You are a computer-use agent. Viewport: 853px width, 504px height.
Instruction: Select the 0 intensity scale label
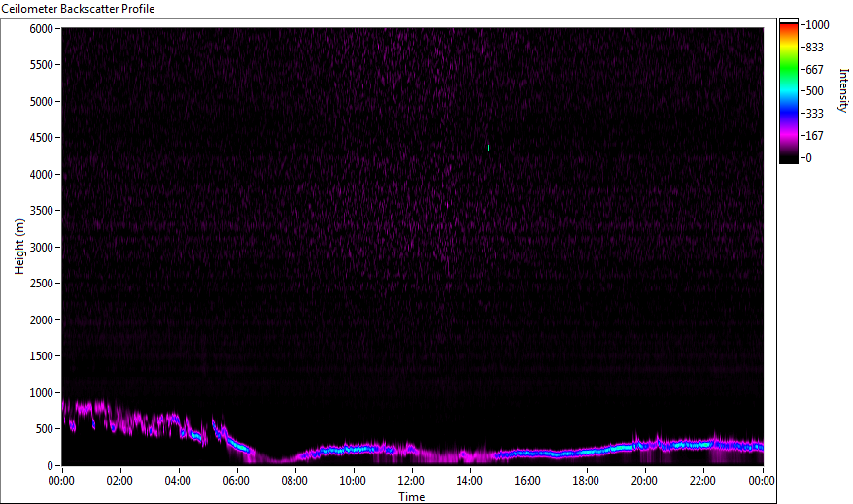click(x=809, y=158)
